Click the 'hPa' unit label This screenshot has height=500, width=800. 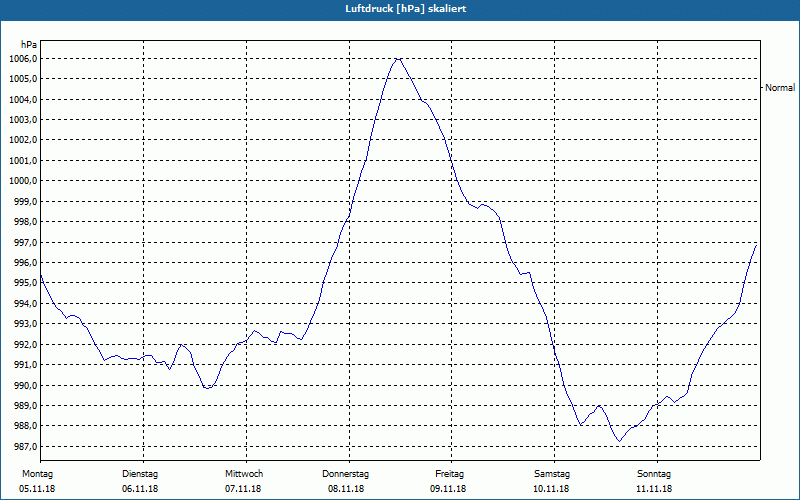pyautogui.click(x=29, y=45)
